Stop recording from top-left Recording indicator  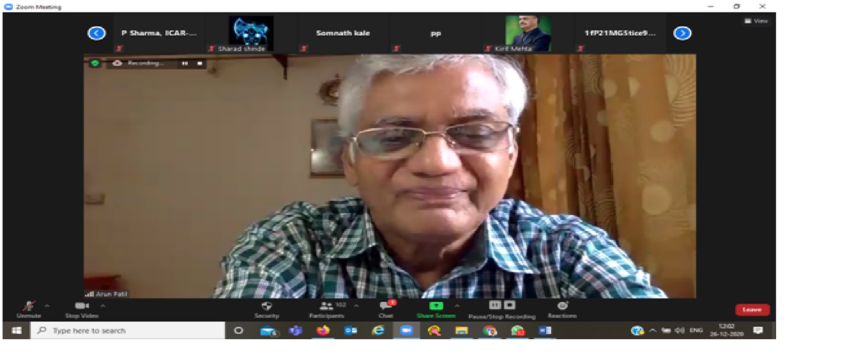pyautogui.click(x=200, y=63)
